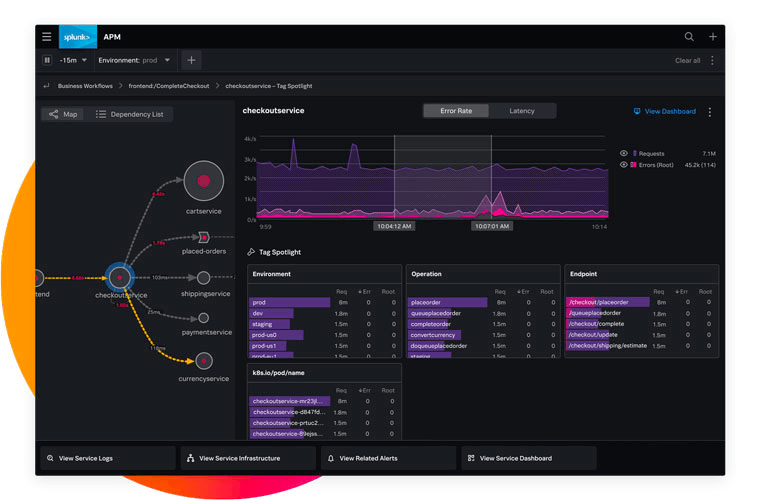This screenshot has height=500, width=760.
Task: Click the search magnifier icon
Action: coord(689,37)
